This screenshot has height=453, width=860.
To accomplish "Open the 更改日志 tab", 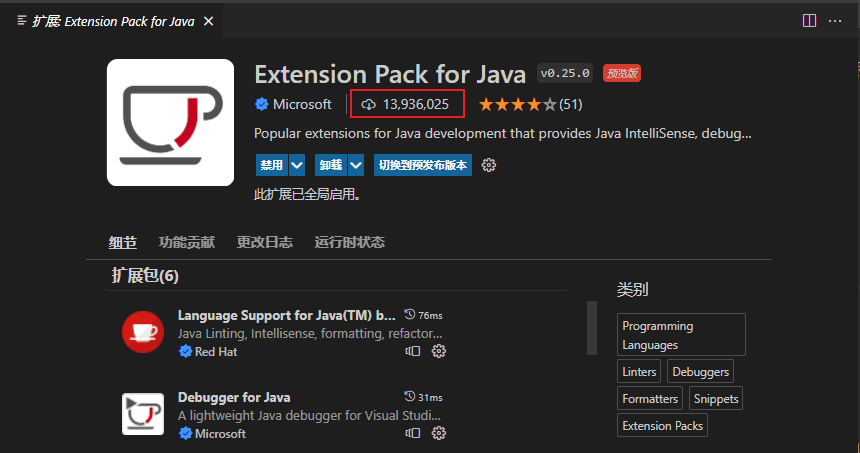I will [x=264, y=242].
